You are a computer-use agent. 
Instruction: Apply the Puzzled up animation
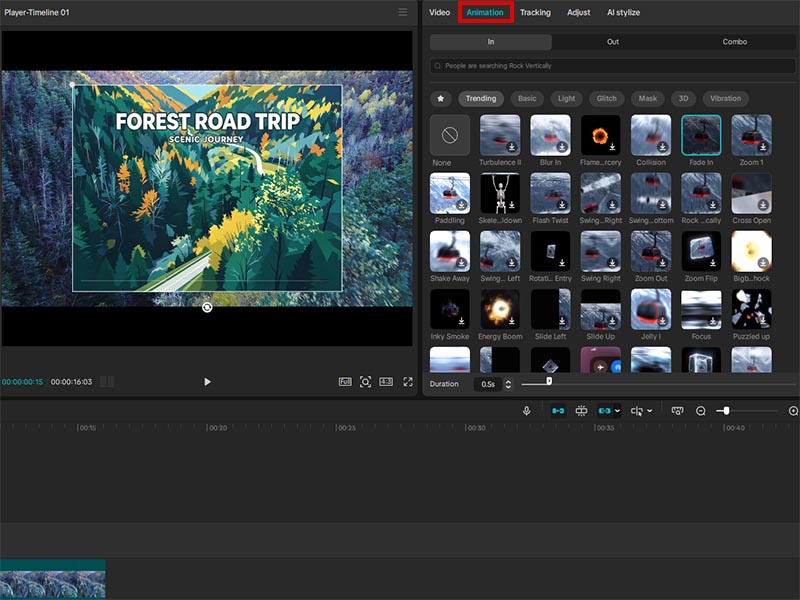(752, 309)
